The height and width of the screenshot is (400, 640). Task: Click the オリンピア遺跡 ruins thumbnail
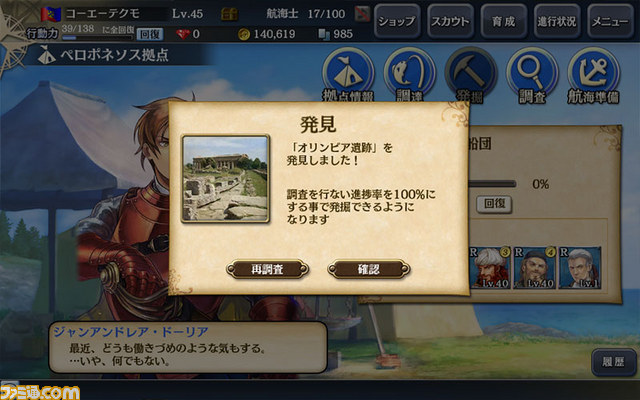225,179
